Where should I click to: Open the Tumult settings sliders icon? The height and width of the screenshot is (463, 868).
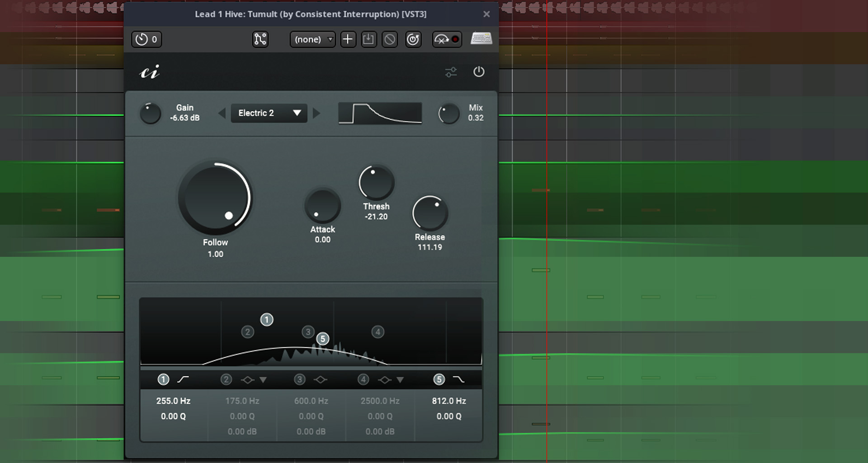(451, 72)
